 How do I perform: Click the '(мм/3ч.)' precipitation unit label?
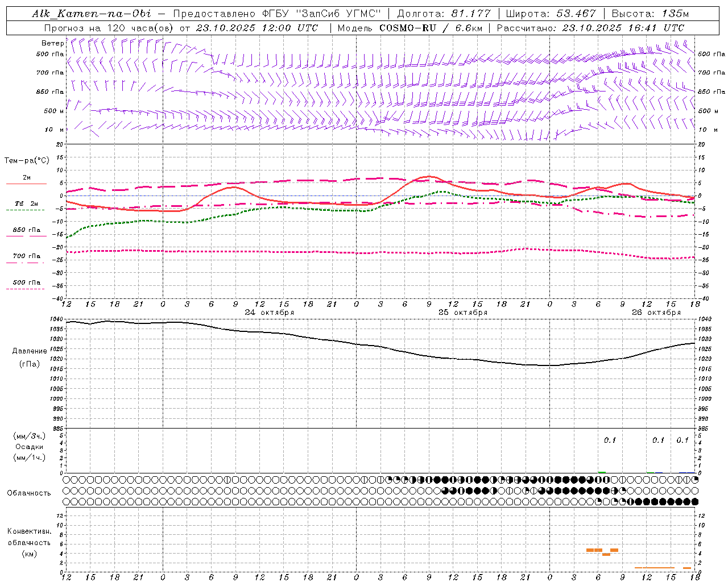pos(29,436)
